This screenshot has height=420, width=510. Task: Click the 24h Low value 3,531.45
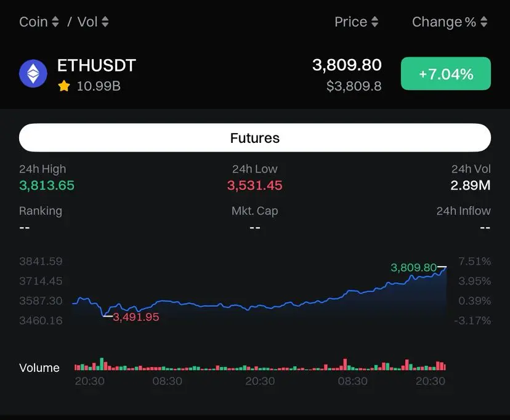[x=254, y=185]
